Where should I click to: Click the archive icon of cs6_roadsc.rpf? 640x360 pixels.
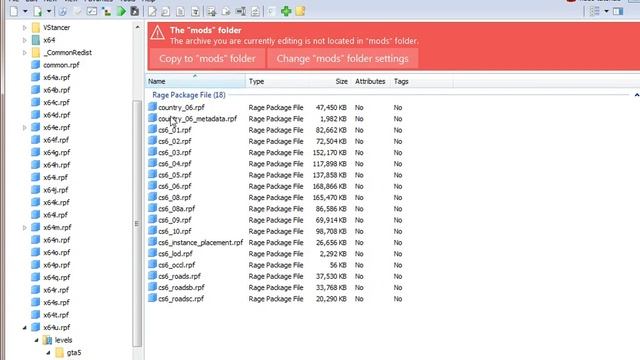click(152, 298)
